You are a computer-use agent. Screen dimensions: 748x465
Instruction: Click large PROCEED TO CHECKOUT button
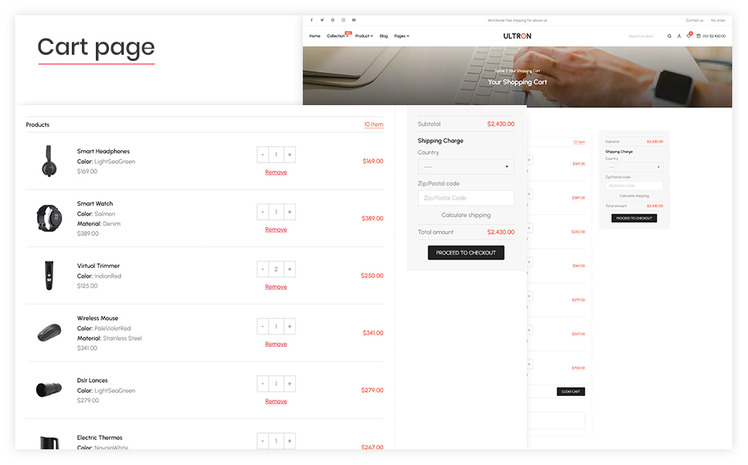pyautogui.click(x=466, y=253)
